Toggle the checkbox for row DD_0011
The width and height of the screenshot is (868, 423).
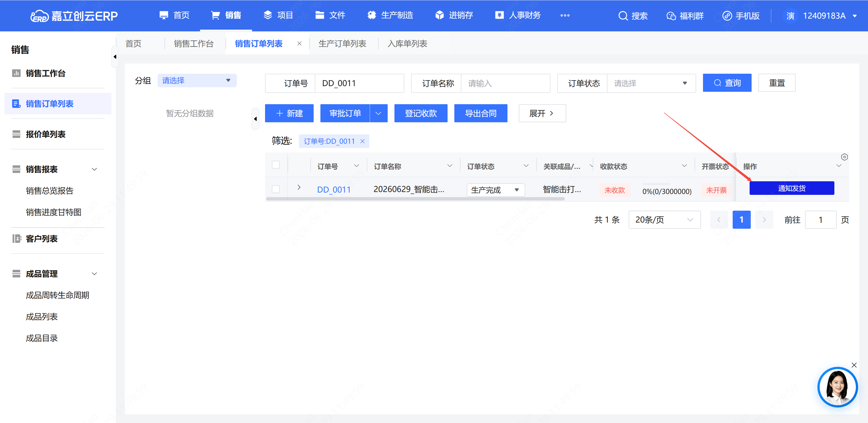point(276,189)
